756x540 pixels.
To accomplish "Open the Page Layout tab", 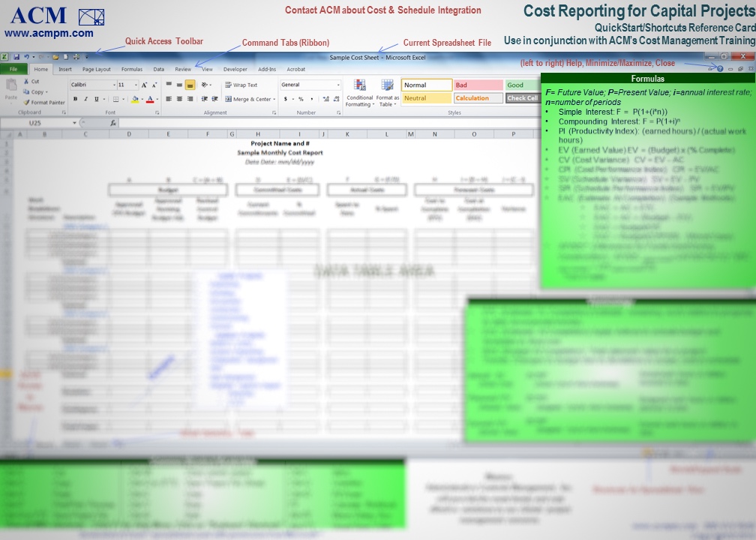I will (97, 70).
